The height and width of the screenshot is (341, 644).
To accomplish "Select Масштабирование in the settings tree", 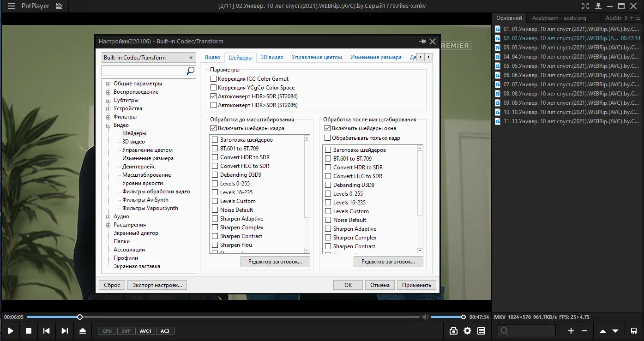I will [x=146, y=175].
